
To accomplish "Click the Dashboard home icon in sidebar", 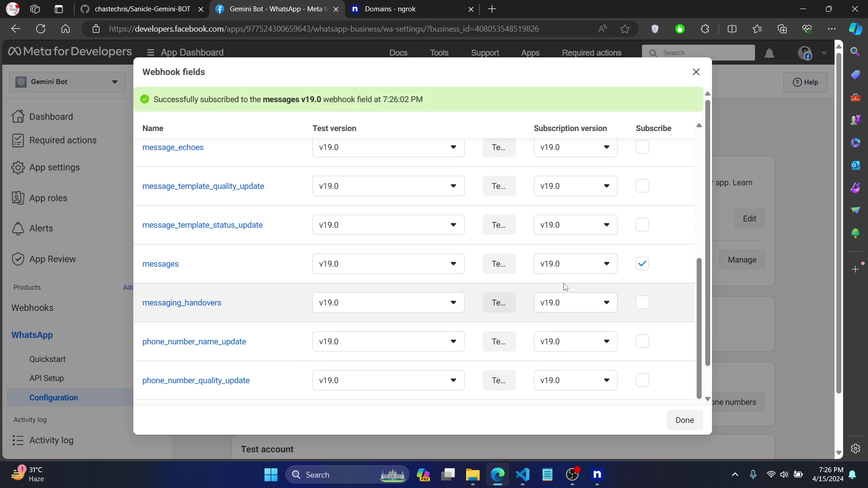I will (x=18, y=117).
